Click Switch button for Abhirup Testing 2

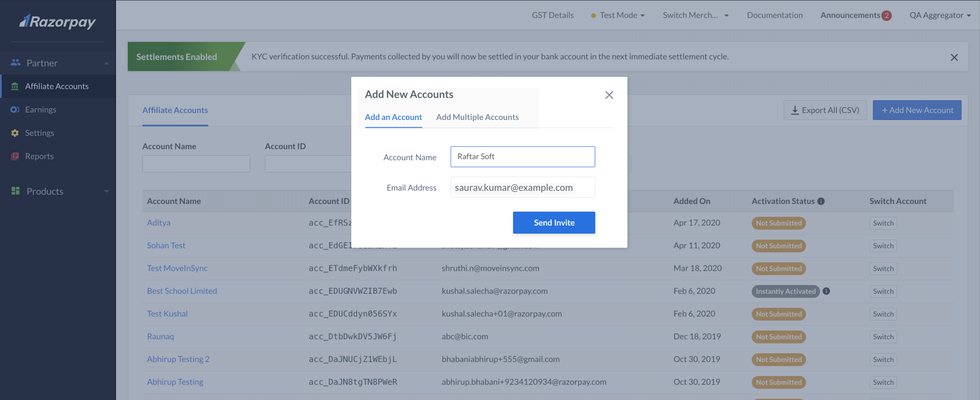tap(883, 360)
